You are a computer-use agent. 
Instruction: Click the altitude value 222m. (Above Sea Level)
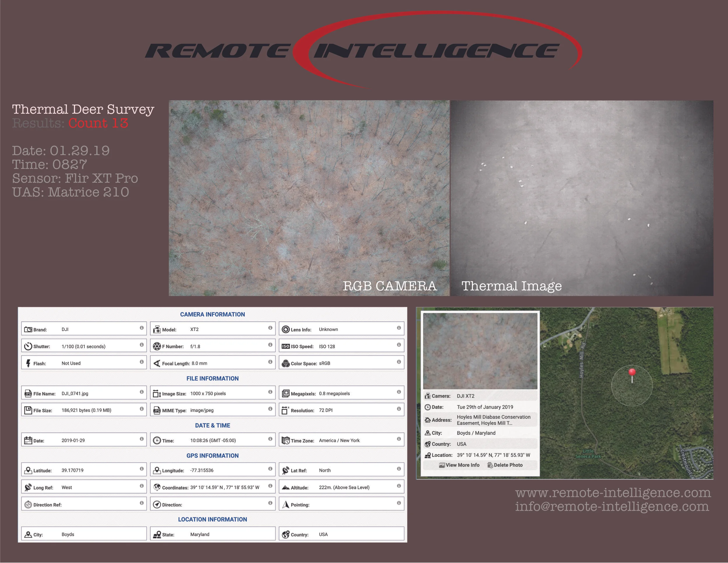(344, 487)
